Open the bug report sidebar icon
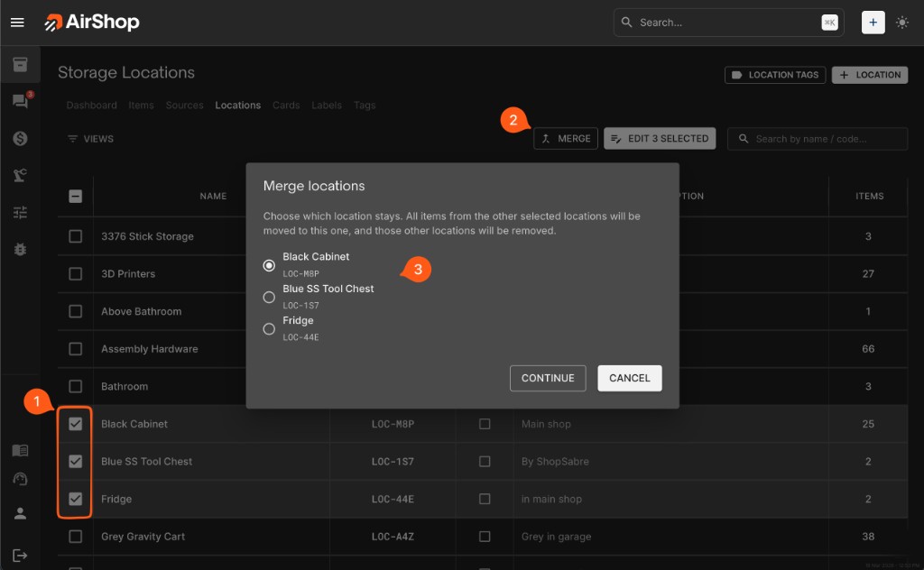Viewport: 924px width, 570px height. click(20, 249)
